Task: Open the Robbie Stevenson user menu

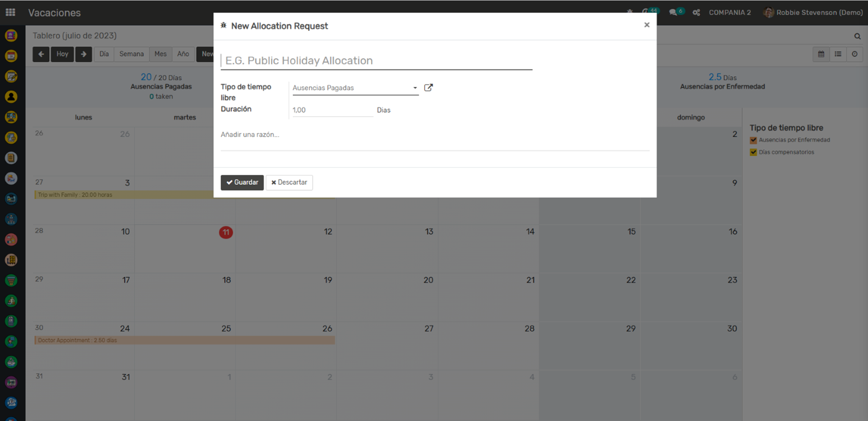Action: tap(813, 13)
